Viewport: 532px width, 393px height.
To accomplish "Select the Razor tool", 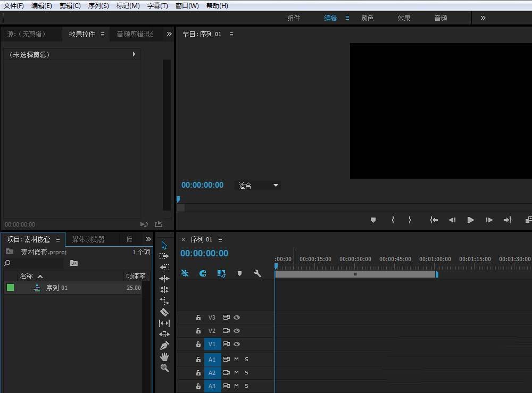I will pos(164,313).
